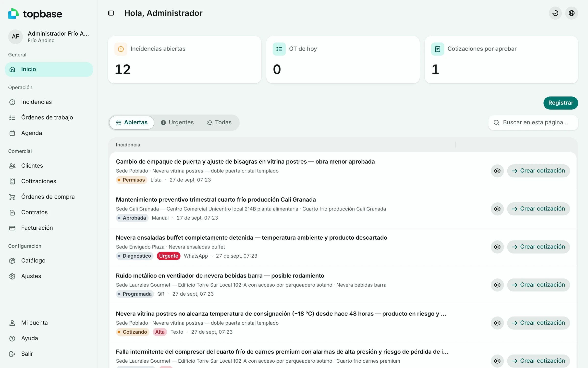The width and height of the screenshot is (588, 368).
Task: Focus the Buscar en esta página field
Action: [x=533, y=122]
